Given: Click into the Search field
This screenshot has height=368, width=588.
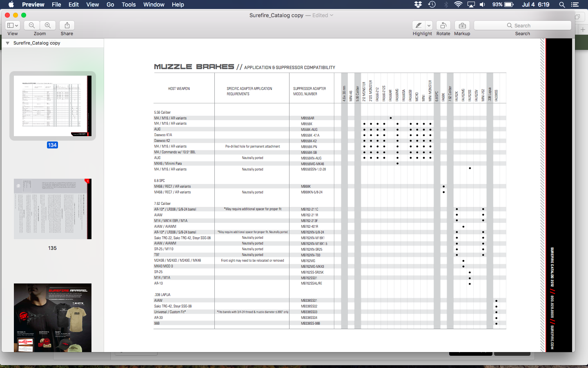Looking at the screenshot, I should 523,25.
